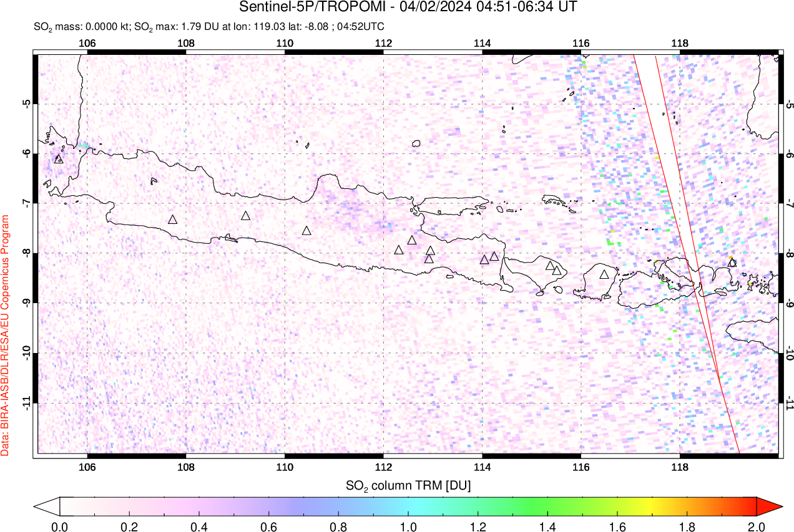Click the volcano triangle near 110.4°E in Java

pyautogui.click(x=306, y=231)
